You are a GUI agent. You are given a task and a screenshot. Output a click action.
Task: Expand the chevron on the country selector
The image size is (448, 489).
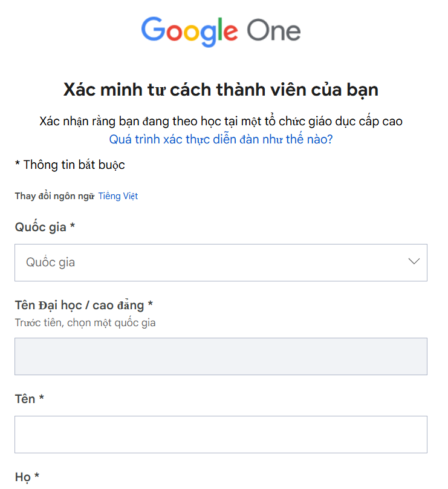413,262
